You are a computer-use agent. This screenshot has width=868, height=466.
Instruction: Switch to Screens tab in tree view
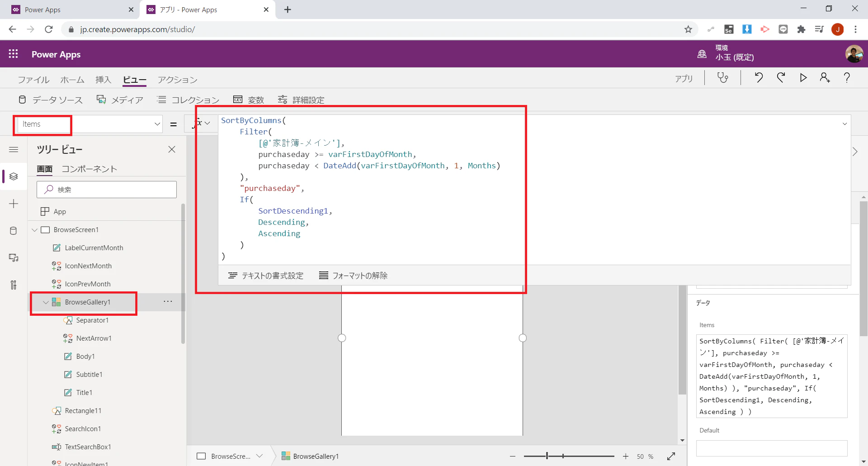coord(44,169)
